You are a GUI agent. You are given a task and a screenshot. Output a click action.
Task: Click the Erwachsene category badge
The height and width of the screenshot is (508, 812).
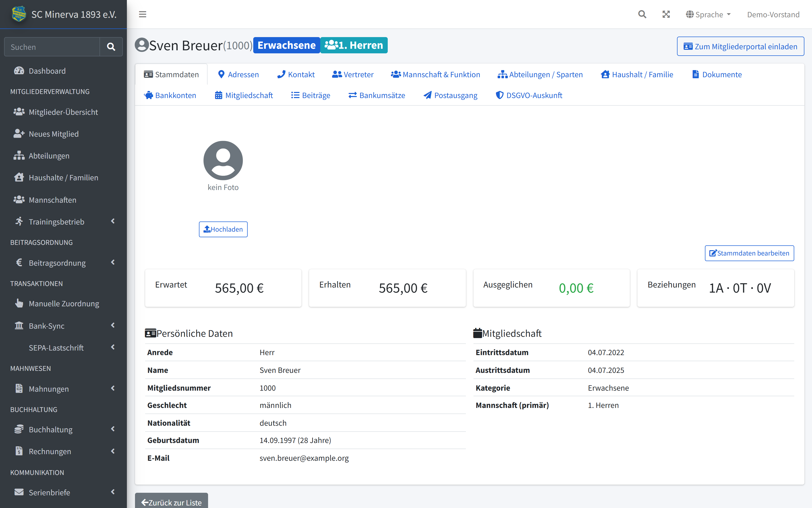coord(286,45)
